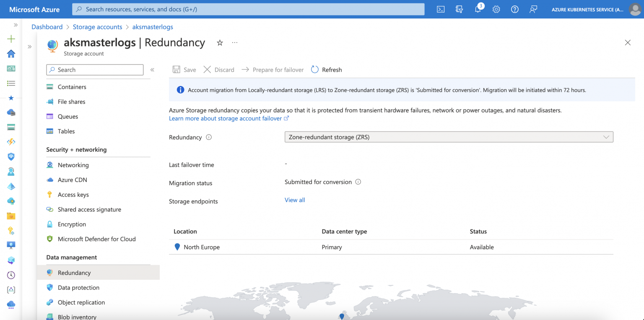Refresh the redundancy page
This screenshot has width=644, height=320.
point(326,70)
